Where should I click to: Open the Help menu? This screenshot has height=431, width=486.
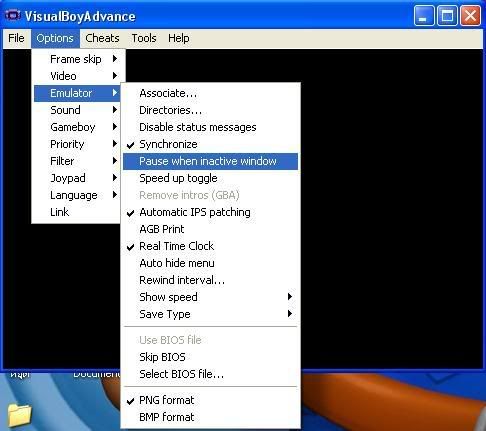point(179,38)
